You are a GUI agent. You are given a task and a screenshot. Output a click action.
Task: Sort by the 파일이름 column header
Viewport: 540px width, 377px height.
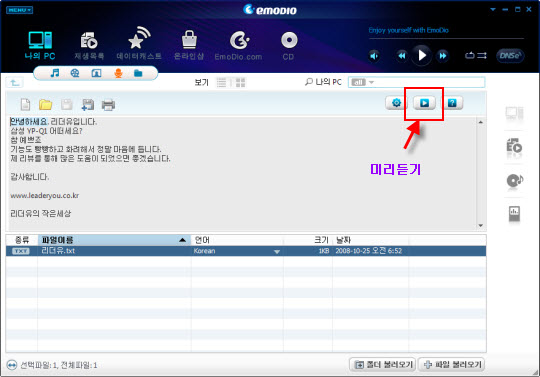(x=114, y=240)
